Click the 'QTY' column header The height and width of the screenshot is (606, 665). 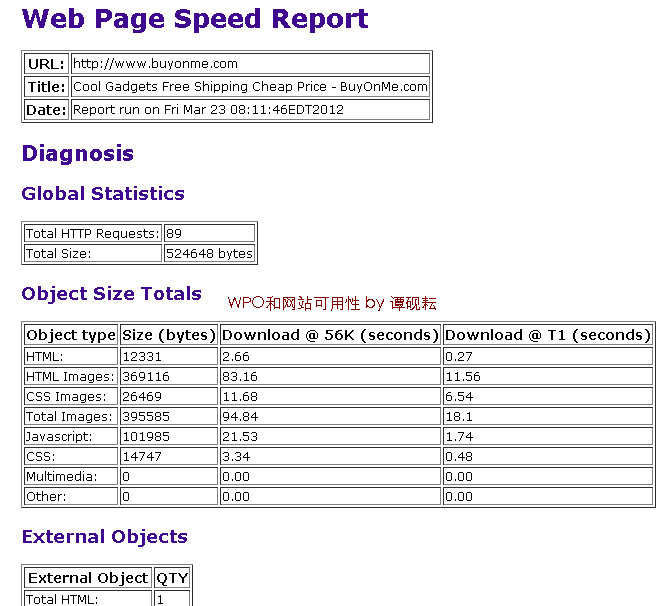[x=172, y=578]
